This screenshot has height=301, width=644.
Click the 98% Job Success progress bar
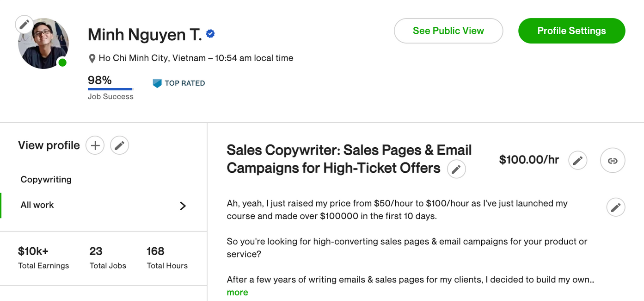tap(110, 89)
